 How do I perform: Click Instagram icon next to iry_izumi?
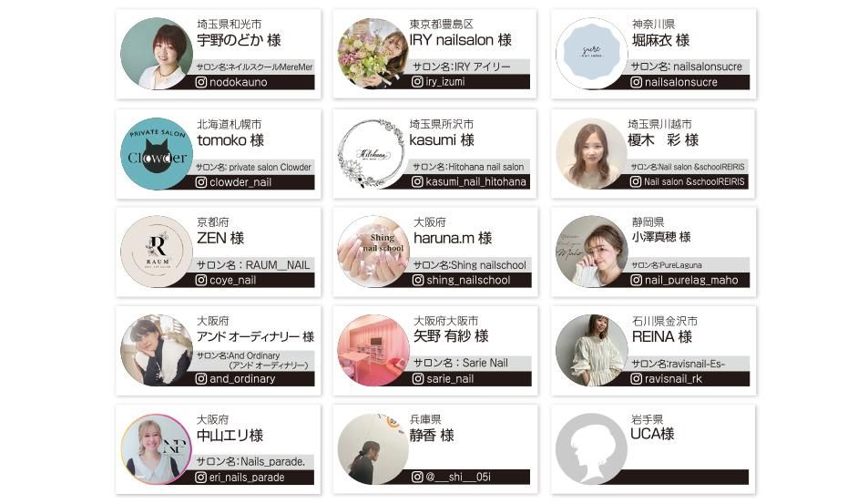(x=417, y=81)
